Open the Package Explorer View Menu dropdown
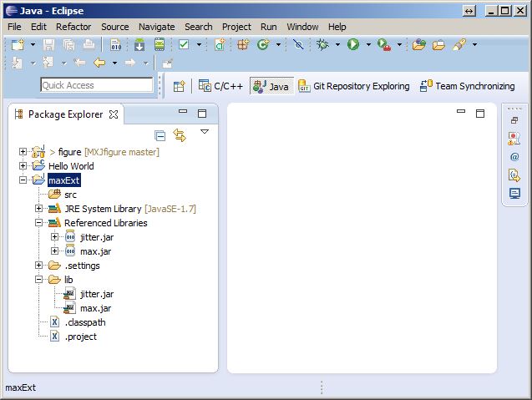This screenshot has height=400, width=532. click(x=204, y=132)
